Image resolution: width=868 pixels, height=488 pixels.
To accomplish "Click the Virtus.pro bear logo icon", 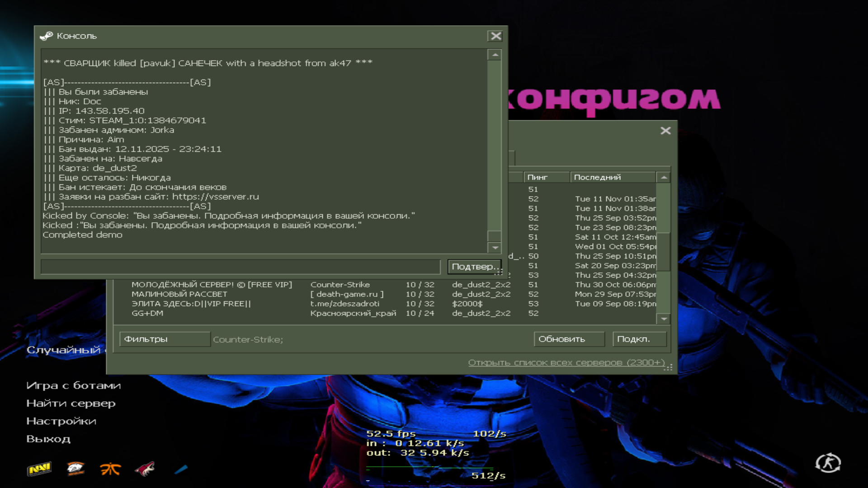I will point(75,469).
